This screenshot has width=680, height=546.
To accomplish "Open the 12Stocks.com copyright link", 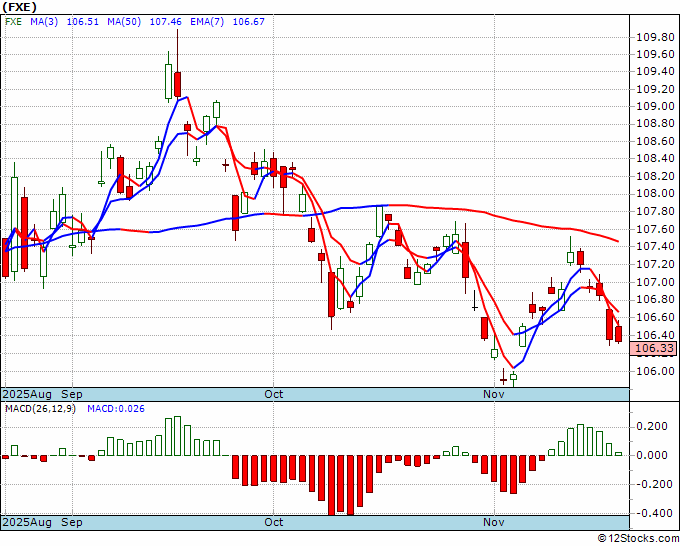I will (638, 538).
